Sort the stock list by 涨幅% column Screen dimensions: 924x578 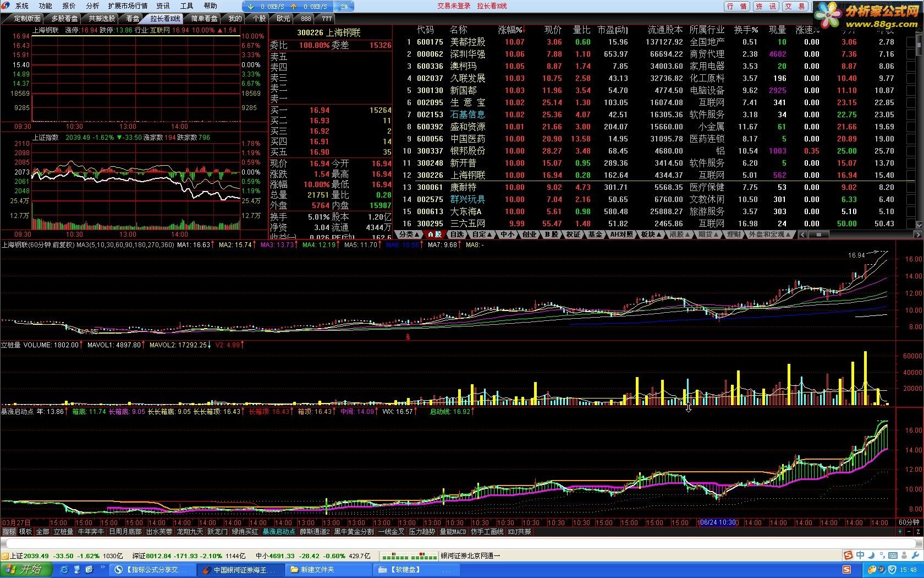(511, 30)
